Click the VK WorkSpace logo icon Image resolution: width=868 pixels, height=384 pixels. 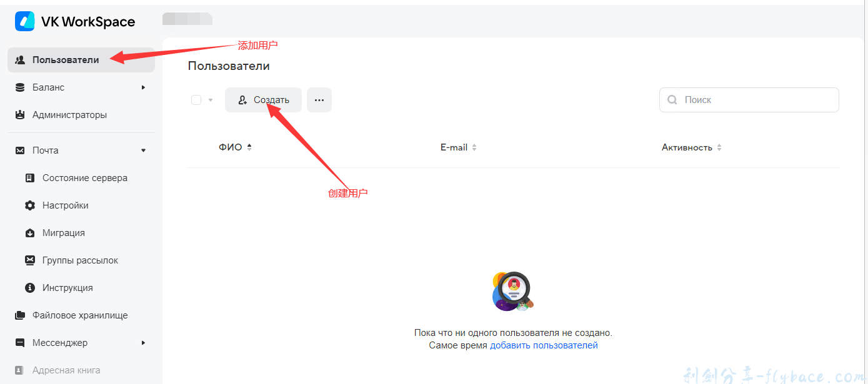25,21
